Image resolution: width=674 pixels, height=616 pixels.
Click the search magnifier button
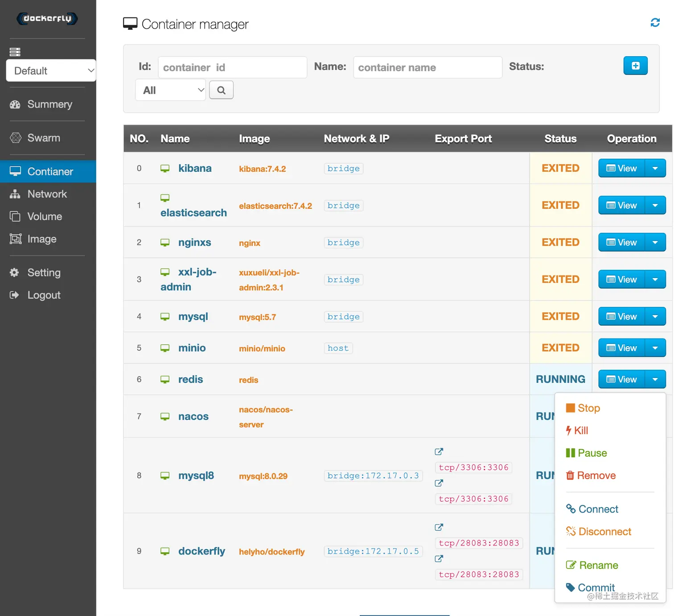click(221, 90)
